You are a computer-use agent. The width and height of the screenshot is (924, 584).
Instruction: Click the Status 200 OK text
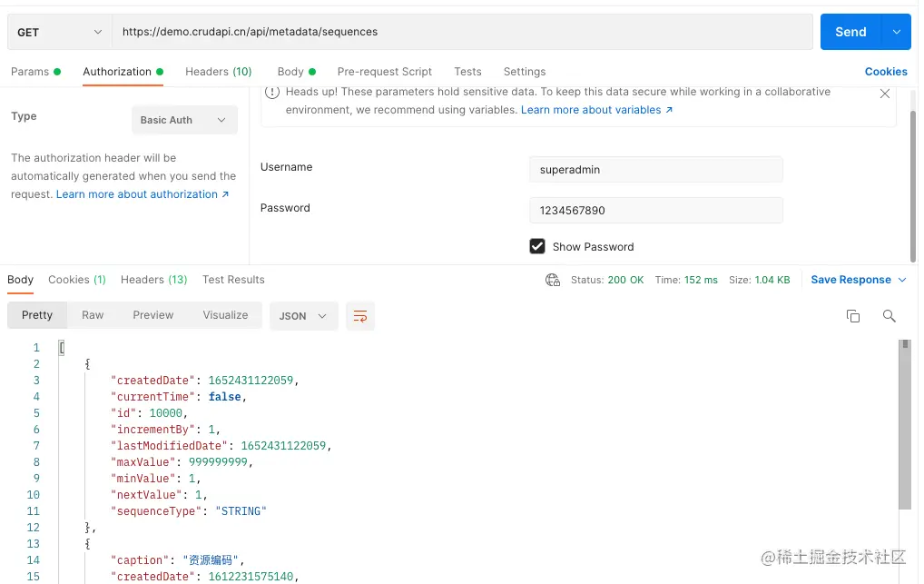(607, 280)
